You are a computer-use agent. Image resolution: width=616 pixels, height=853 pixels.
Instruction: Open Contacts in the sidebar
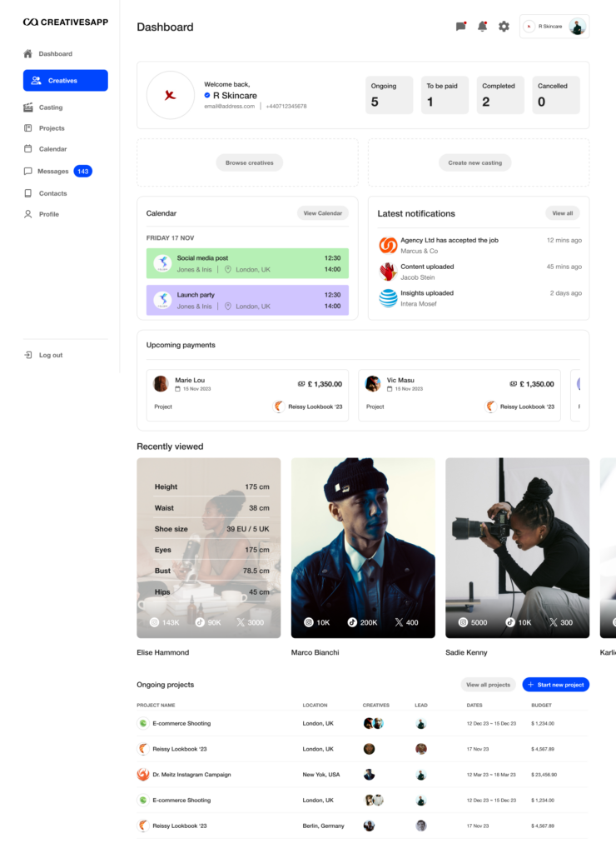click(x=46, y=193)
